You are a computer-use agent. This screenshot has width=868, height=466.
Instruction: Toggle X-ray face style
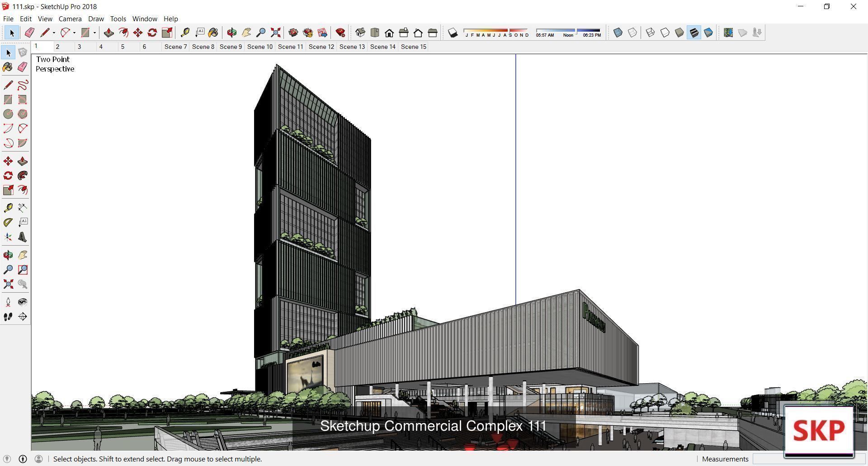point(618,33)
